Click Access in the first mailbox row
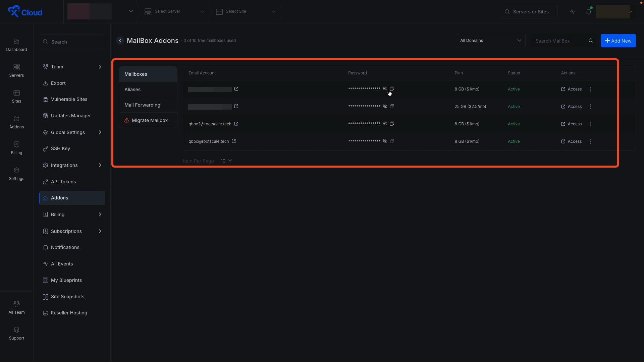The width and height of the screenshot is (644, 362). [571, 89]
